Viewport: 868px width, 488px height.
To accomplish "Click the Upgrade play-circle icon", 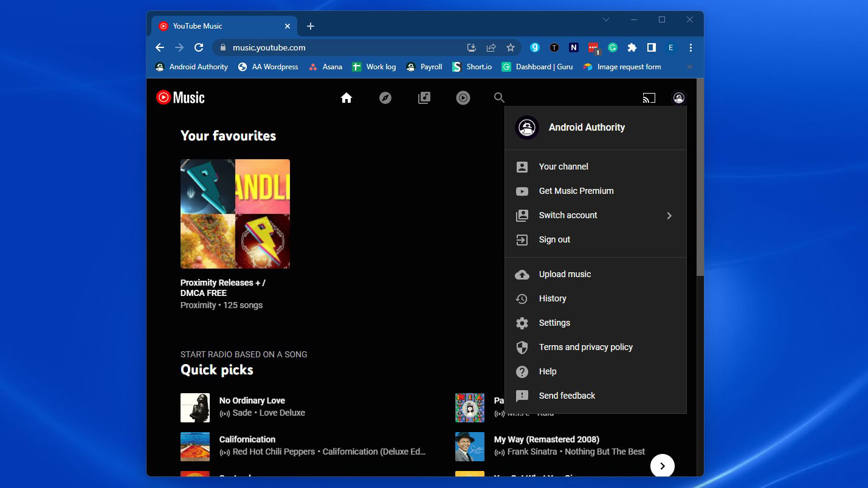I will click(x=463, y=98).
